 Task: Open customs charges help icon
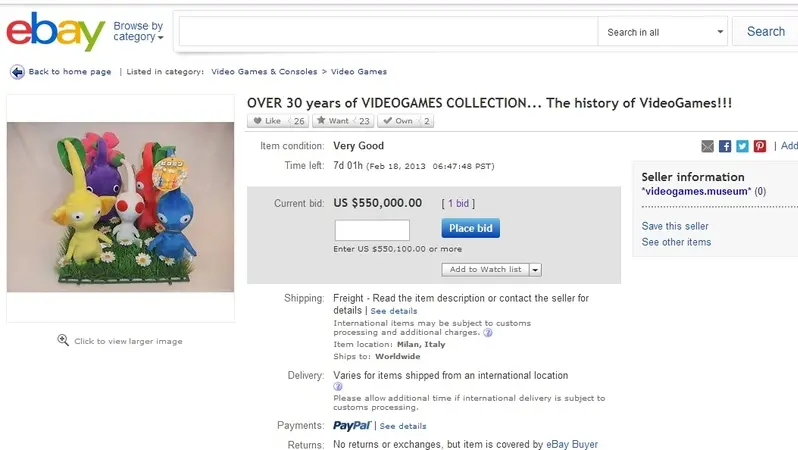click(488, 333)
